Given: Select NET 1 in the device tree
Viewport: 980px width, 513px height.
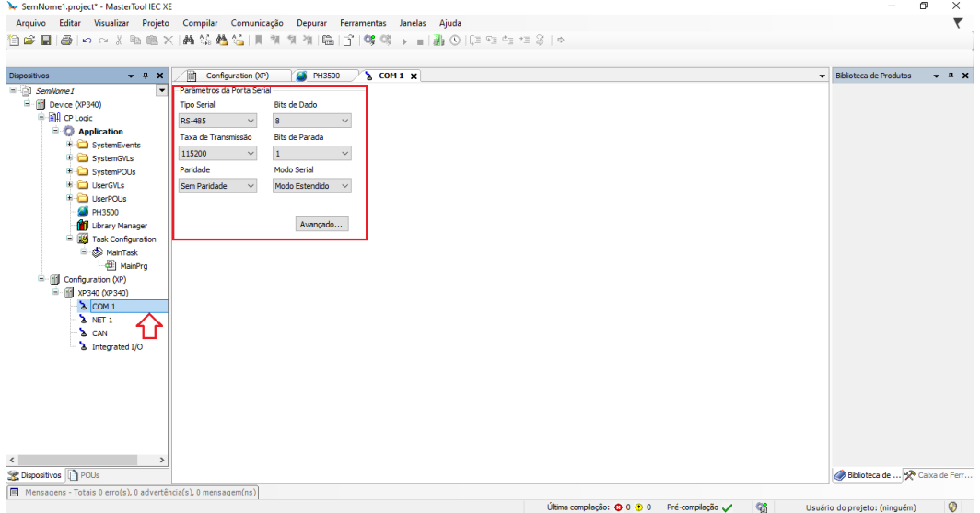Looking at the screenshot, I should tap(101, 320).
